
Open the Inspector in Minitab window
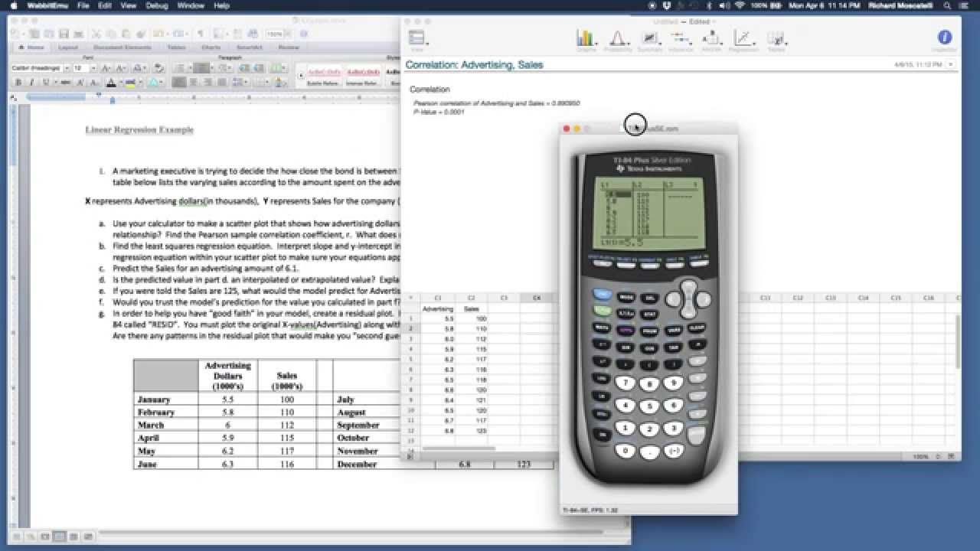point(944,40)
